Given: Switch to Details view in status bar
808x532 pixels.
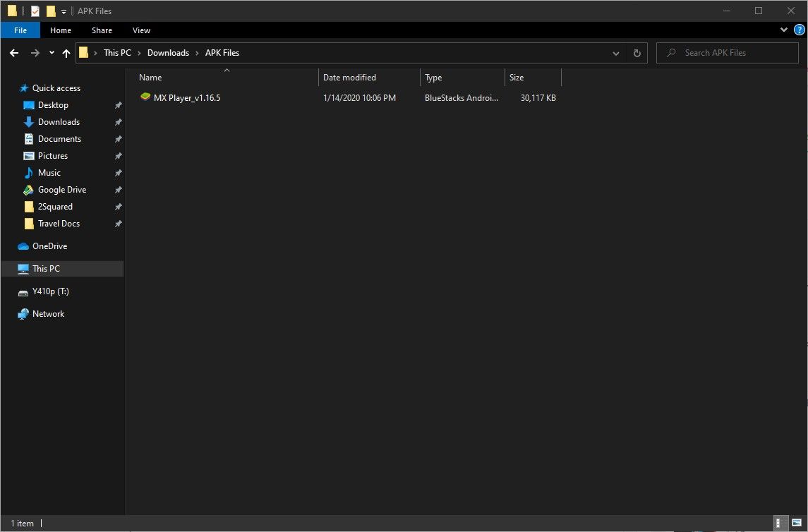Looking at the screenshot, I should point(783,523).
